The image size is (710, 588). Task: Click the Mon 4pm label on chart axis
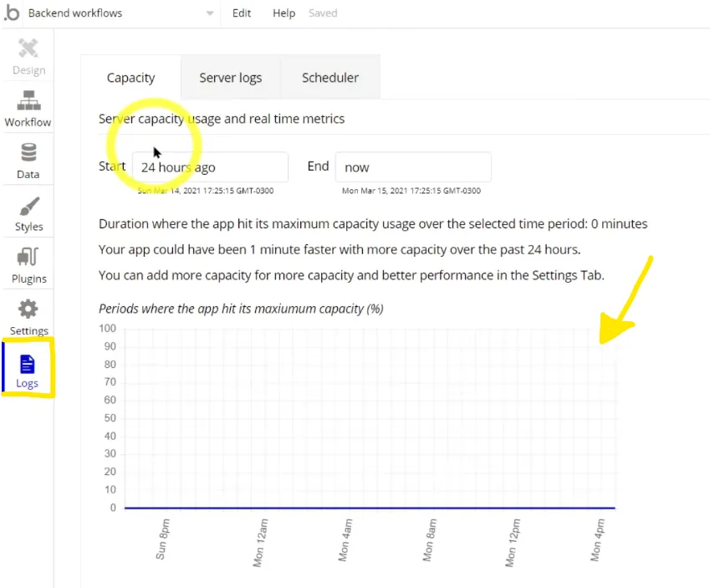click(x=597, y=540)
